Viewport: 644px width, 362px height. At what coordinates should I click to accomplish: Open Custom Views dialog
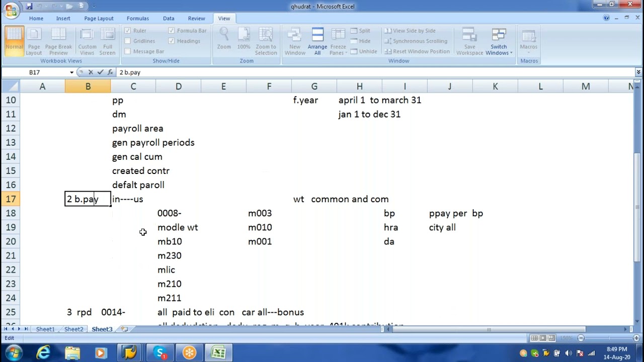point(87,41)
